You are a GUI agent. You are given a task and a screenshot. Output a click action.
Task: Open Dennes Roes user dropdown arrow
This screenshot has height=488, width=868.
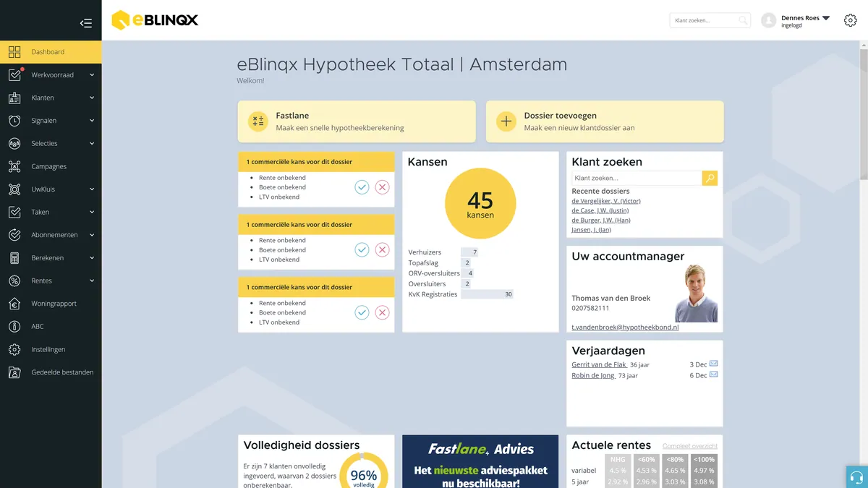(826, 18)
